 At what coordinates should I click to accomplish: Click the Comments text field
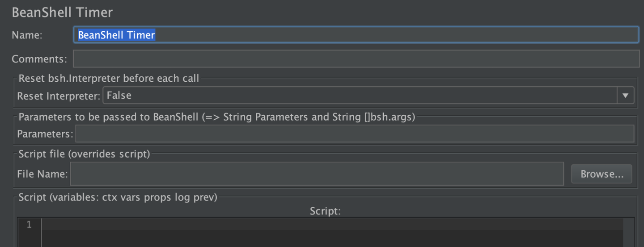(356, 59)
